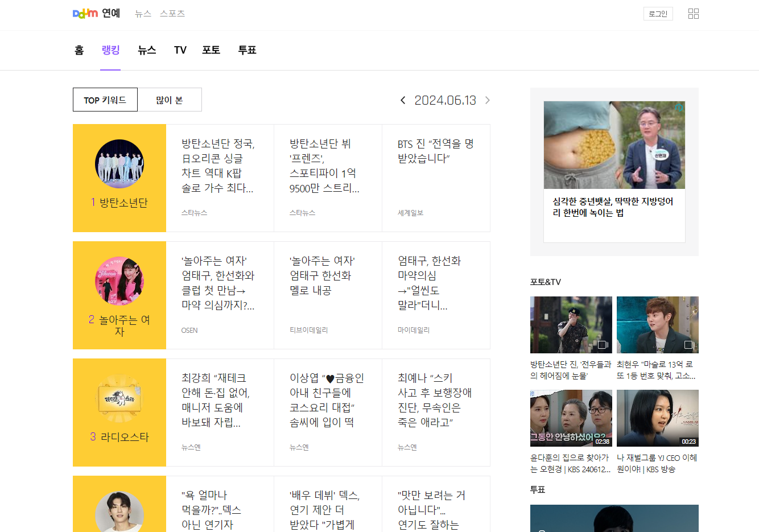Select the 투표 navigation tab
This screenshot has height=532, width=759.
tap(247, 50)
